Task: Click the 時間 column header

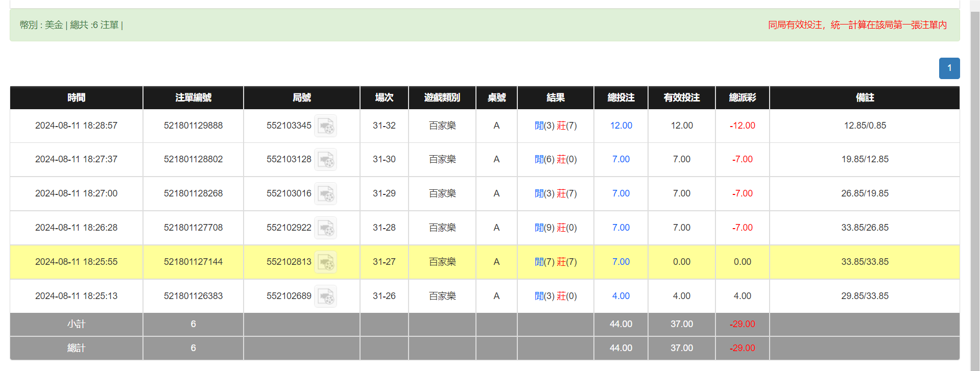Action: [x=76, y=97]
